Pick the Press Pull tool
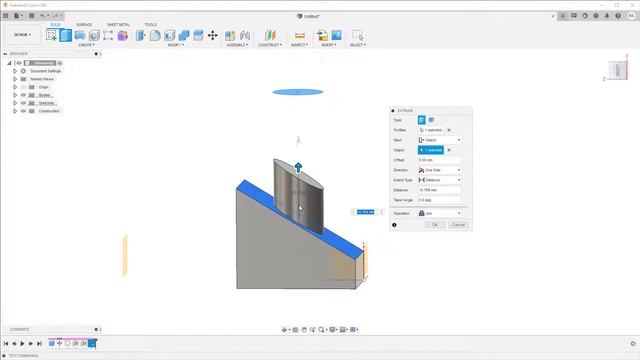The width and height of the screenshot is (640, 360). [x=140, y=36]
